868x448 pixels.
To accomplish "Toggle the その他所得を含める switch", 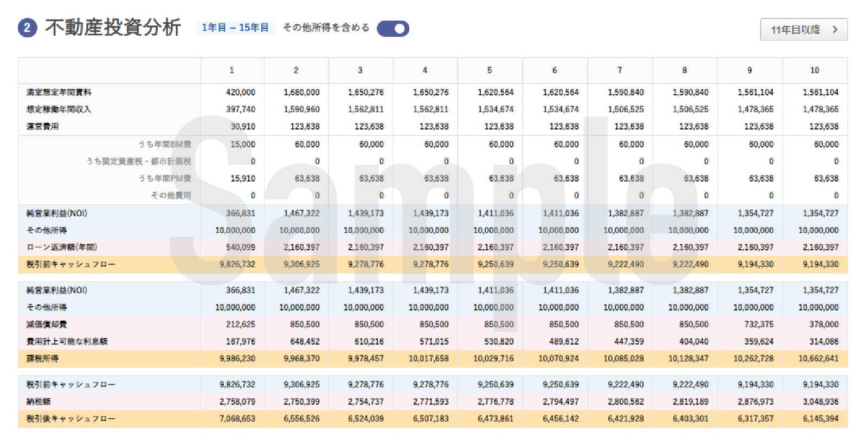I will coord(393,29).
